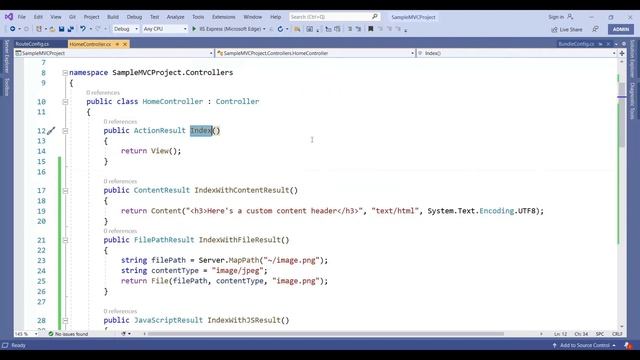Open the Tools menu
The height and width of the screenshot is (360, 640).
(x=198, y=17)
